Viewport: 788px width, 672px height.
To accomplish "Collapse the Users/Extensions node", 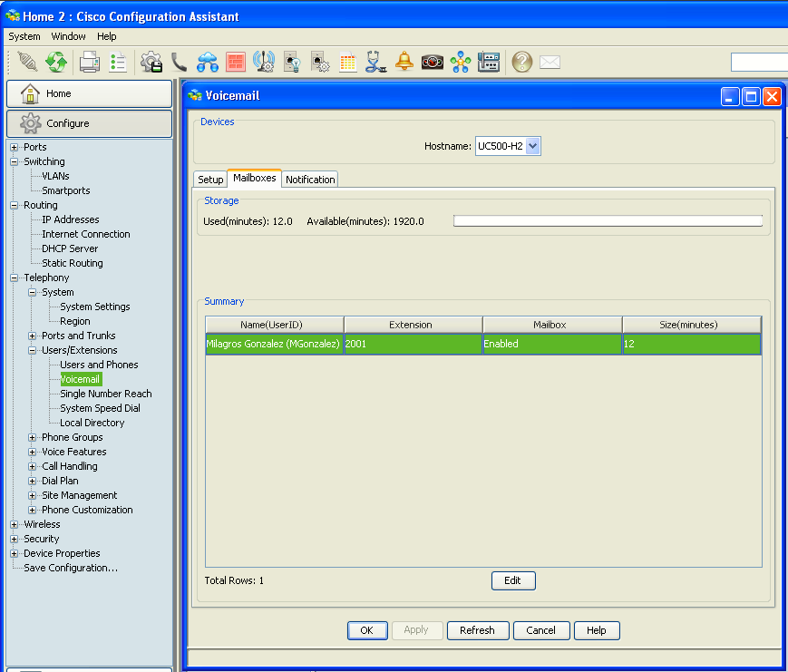I will point(32,350).
